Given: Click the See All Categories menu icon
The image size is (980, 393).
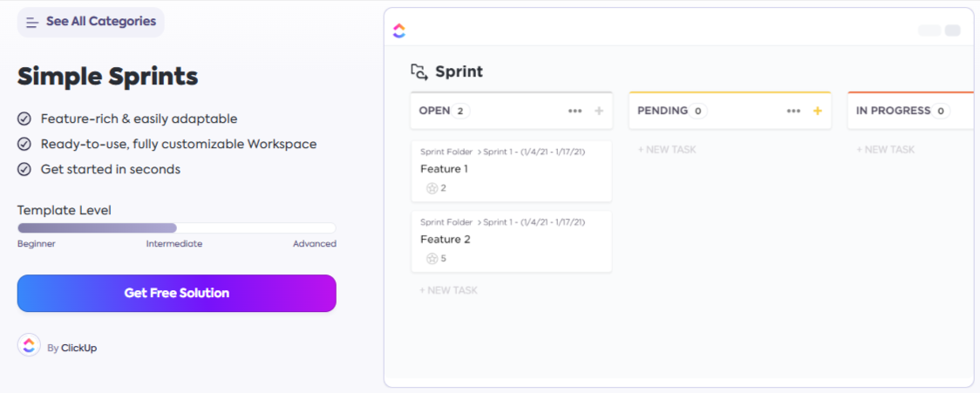Looking at the screenshot, I should [x=32, y=22].
